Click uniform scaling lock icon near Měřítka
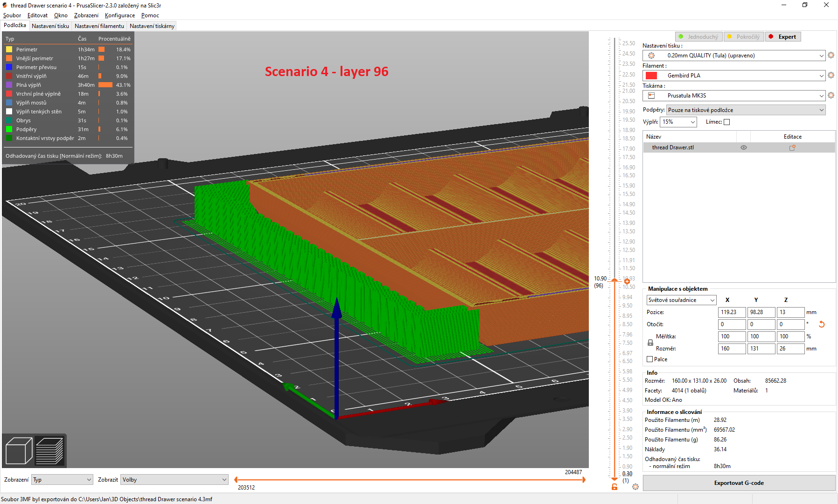Image resolution: width=838 pixels, height=504 pixels. point(650,342)
